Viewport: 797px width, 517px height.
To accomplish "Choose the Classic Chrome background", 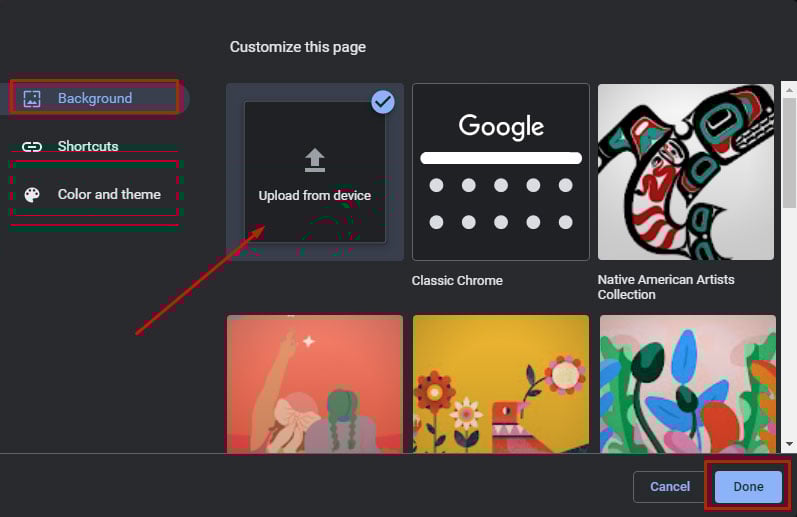I will tap(501, 172).
